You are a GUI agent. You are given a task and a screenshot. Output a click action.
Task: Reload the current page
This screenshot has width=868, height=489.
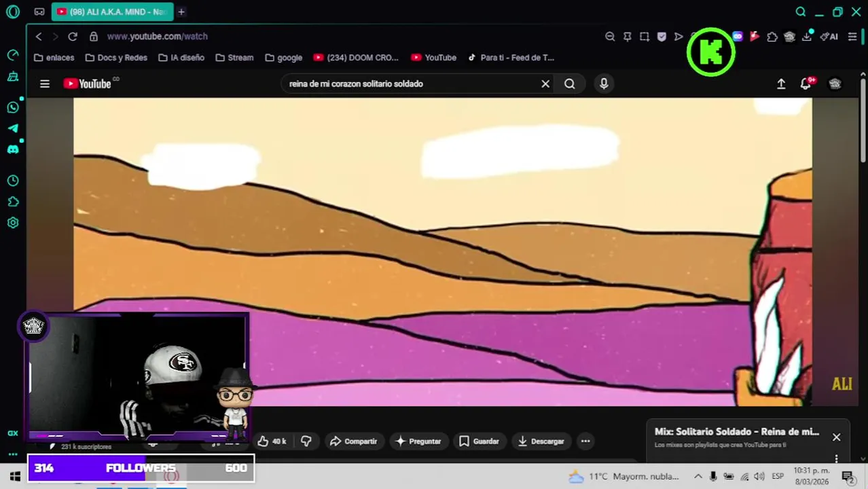tap(73, 36)
